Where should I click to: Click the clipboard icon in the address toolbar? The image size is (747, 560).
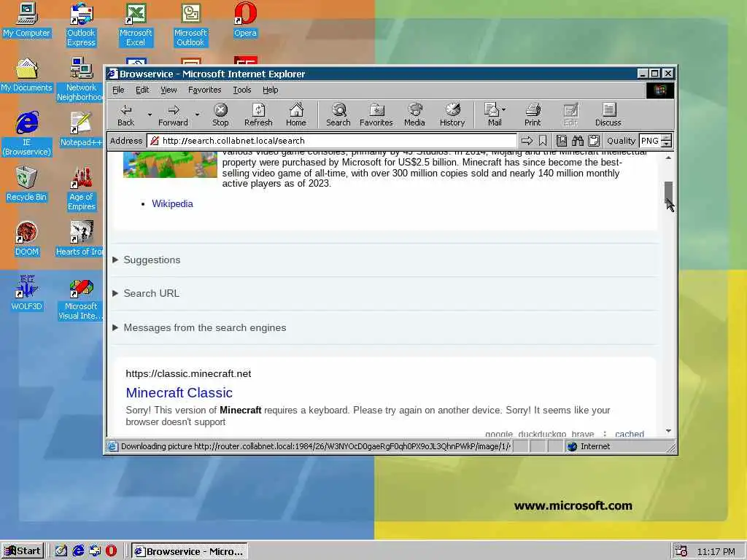point(594,141)
